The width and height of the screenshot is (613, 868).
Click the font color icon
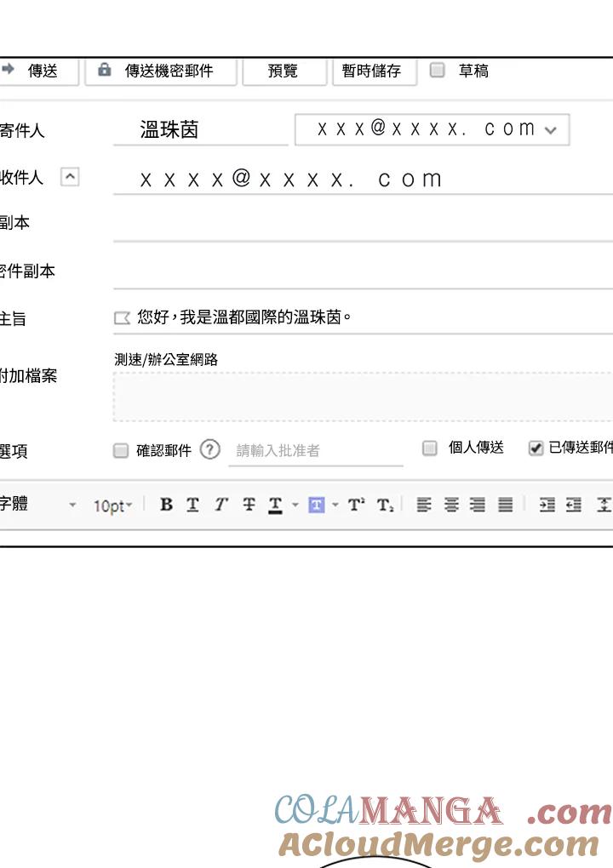pyautogui.click(x=275, y=505)
